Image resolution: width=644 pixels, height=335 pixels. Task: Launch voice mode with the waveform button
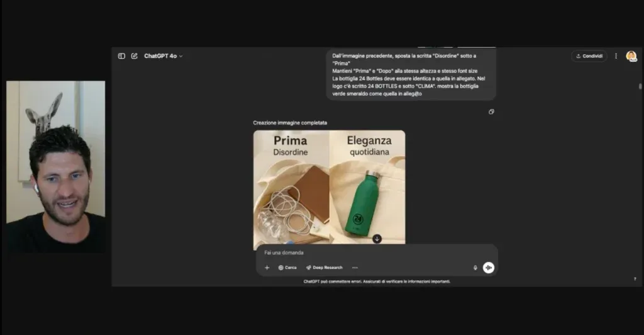488,268
